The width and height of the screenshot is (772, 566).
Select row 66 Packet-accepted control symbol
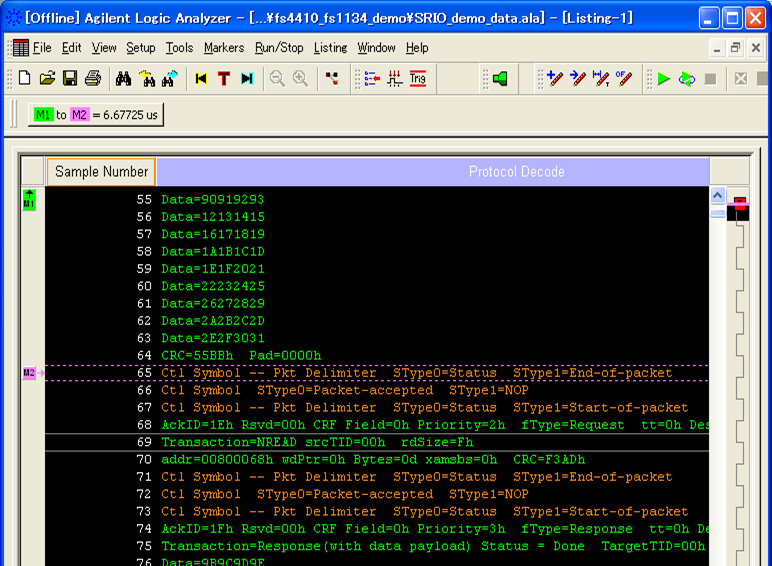(377, 390)
